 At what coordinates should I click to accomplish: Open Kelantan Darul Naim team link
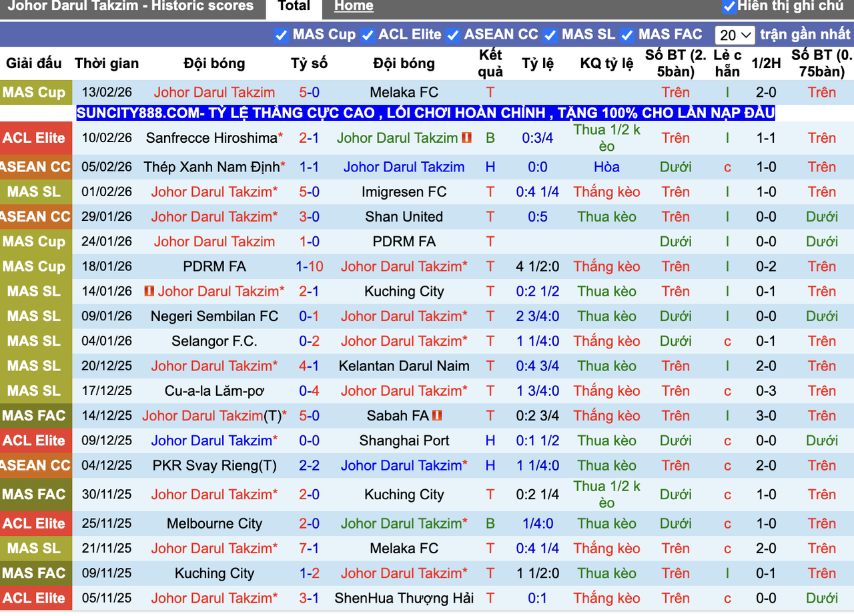pyautogui.click(x=404, y=366)
